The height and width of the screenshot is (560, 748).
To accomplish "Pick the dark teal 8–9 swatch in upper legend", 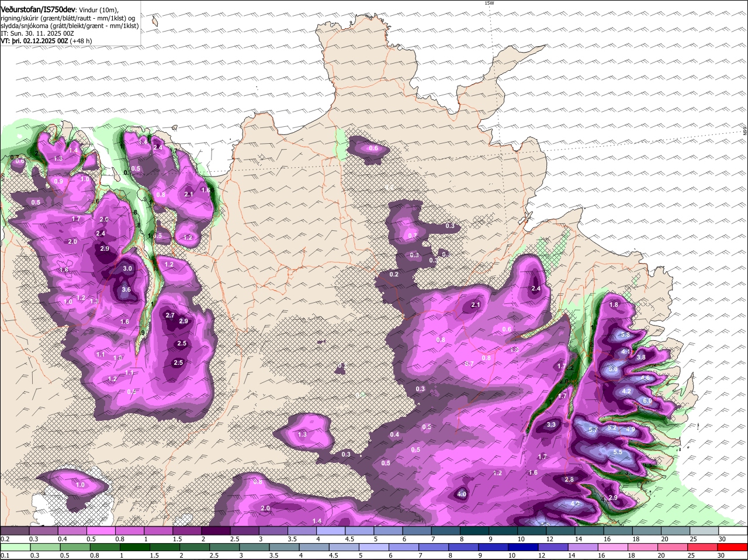I will [x=476, y=530].
